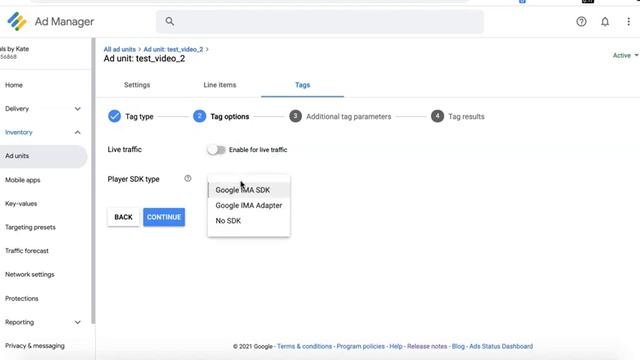Viewport: 640px width, 360px height.
Task: Expand the Delivery sidebar section
Action: click(78, 109)
